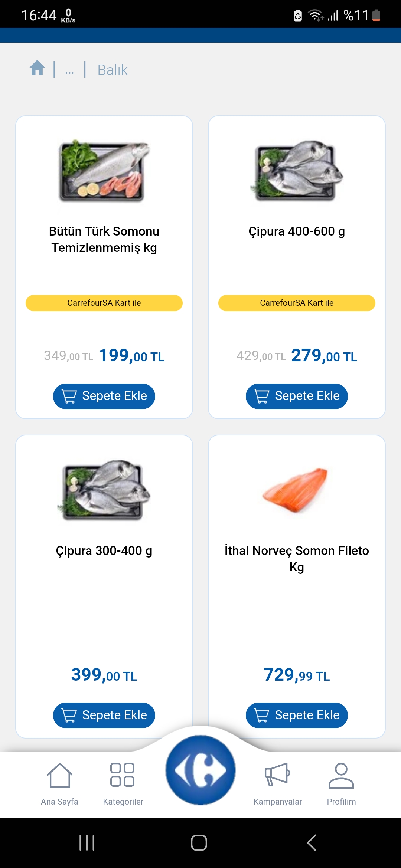The width and height of the screenshot is (401, 868).
Task: Open the Profilim person icon
Action: pos(341,783)
